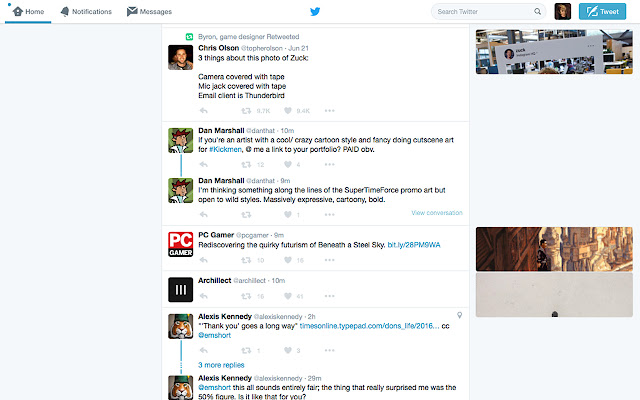
Task: Open the timesonline.typepad.com link
Action: tap(369, 326)
